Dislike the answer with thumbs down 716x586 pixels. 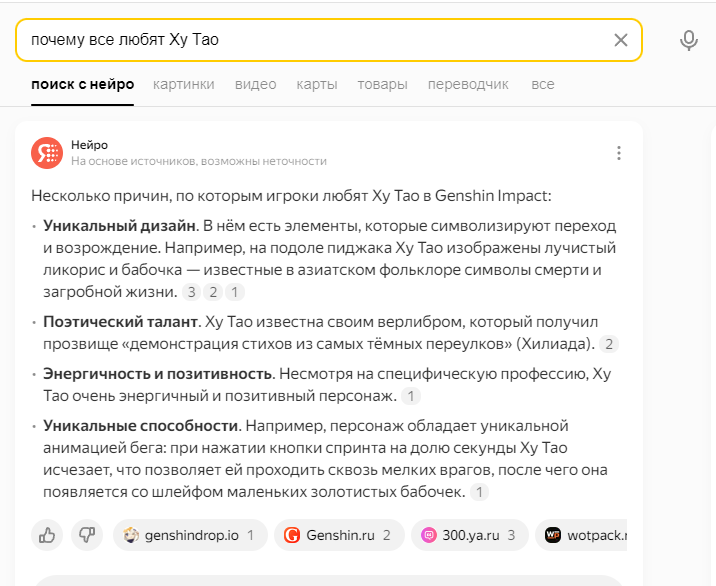click(87, 535)
